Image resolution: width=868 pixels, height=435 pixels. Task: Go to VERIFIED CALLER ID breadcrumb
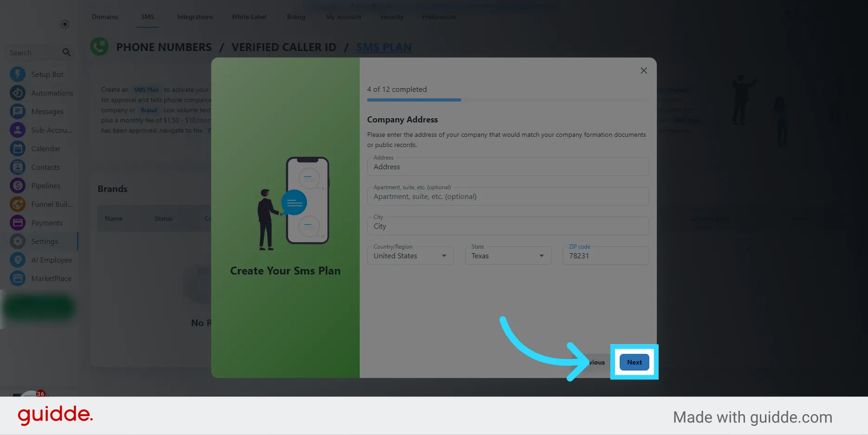[284, 47]
